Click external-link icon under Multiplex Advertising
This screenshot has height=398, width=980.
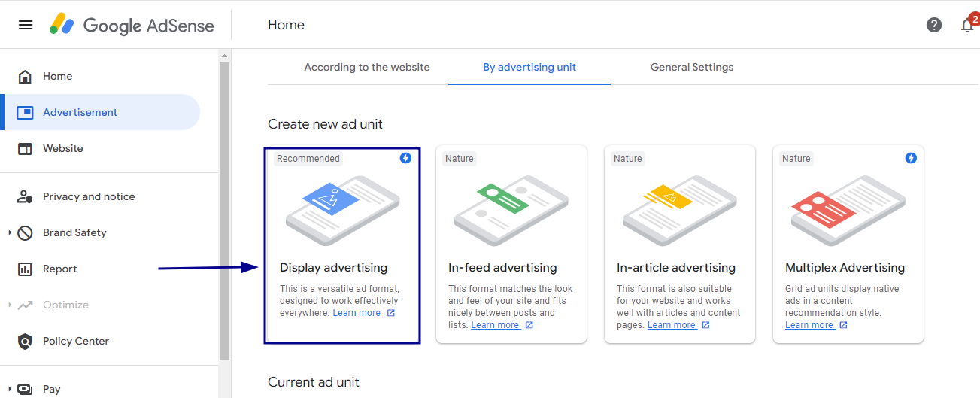[843, 325]
